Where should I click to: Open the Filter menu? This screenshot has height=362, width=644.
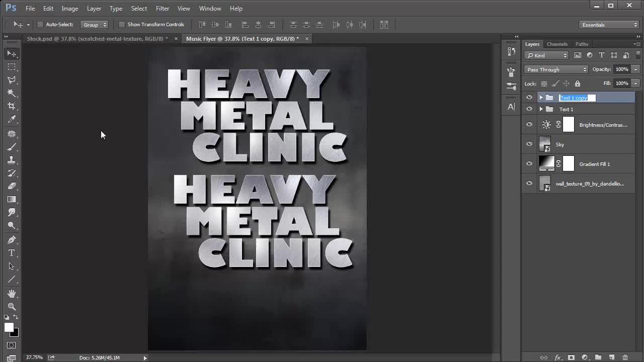click(162, 9)
